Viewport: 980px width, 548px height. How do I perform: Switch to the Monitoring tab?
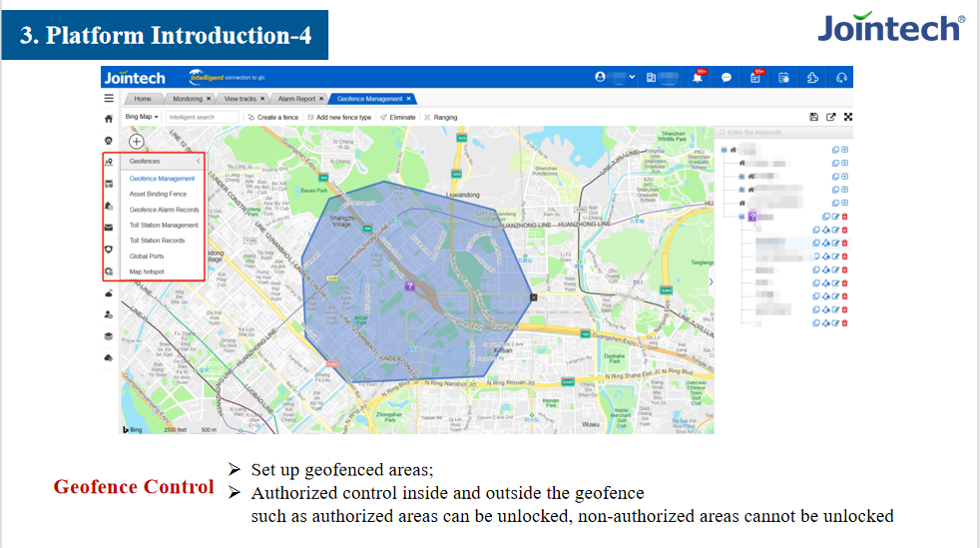190,99
